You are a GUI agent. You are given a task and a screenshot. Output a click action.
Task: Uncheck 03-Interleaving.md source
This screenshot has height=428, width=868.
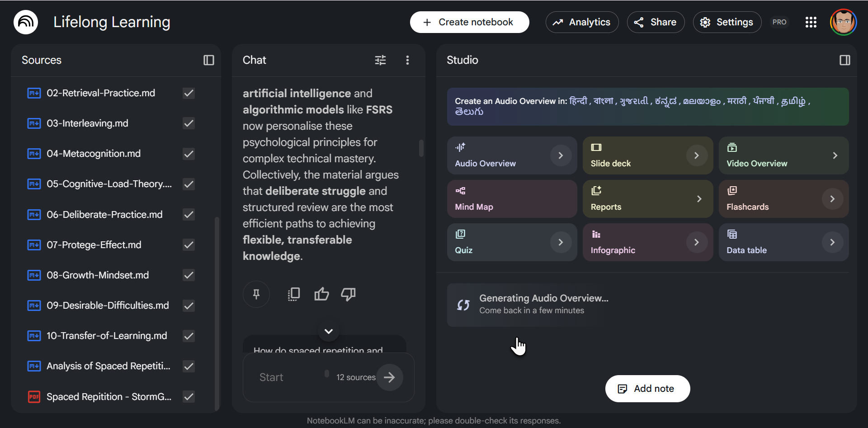(x=189, y=123)
